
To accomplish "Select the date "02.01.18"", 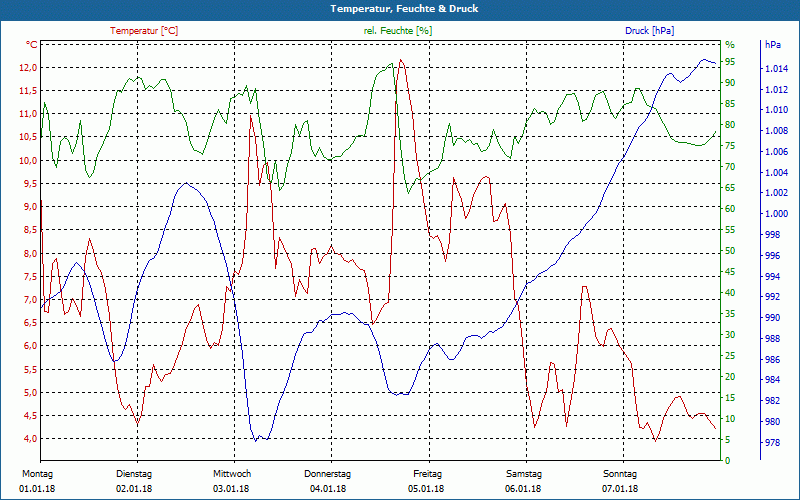I will 134,489.
